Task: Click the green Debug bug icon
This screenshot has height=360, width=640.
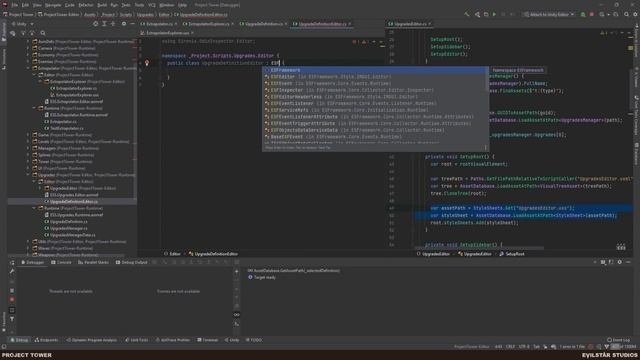Action: (x=583, y=14)
